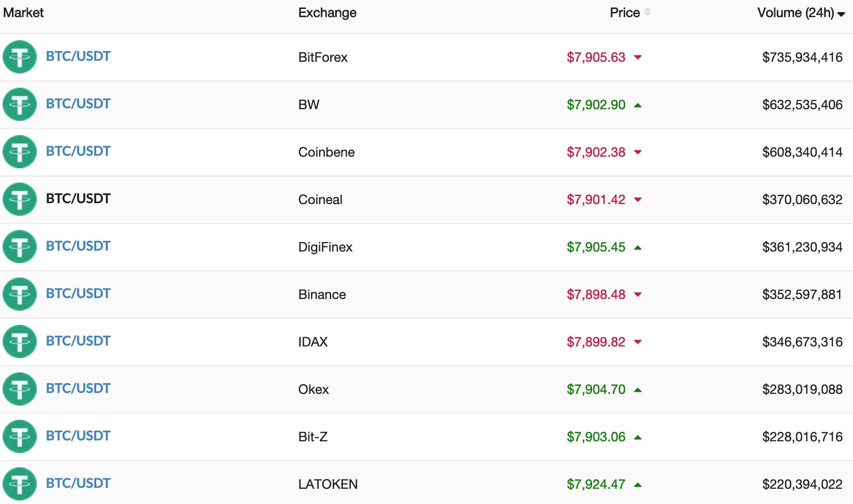Open the BTC/USDT market for Coineal
The width and height of the screenshot is (853, 504).
coord(78,199)
